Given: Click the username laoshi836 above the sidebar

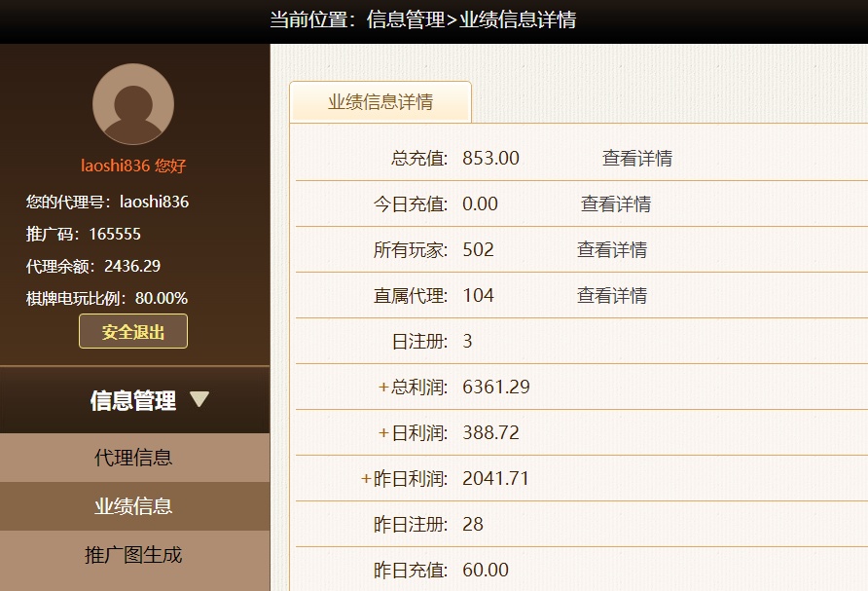Looking at the screenshot, I should click(116, 166).
